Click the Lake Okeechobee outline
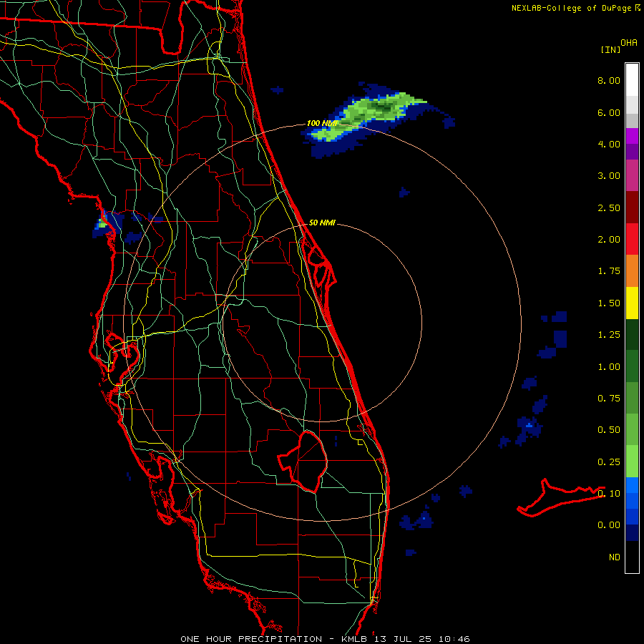This screenshot has width=644, height=644. pyautogui.click(x=304, y=462)
